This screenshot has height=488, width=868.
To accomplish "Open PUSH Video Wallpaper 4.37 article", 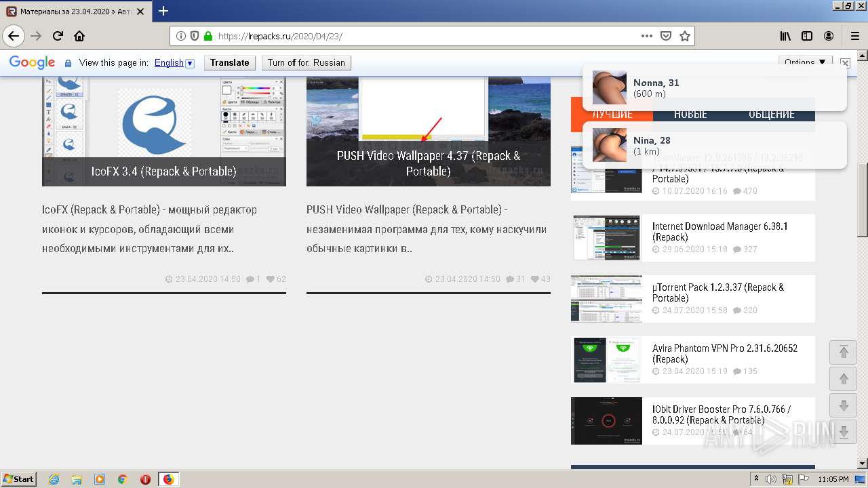I will point(429,163).
